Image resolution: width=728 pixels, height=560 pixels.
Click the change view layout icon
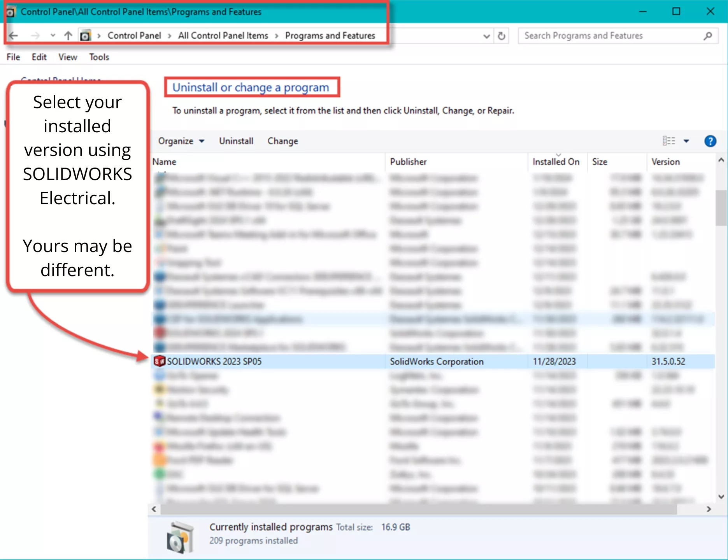pyautogui.click(x=669, y=141)
